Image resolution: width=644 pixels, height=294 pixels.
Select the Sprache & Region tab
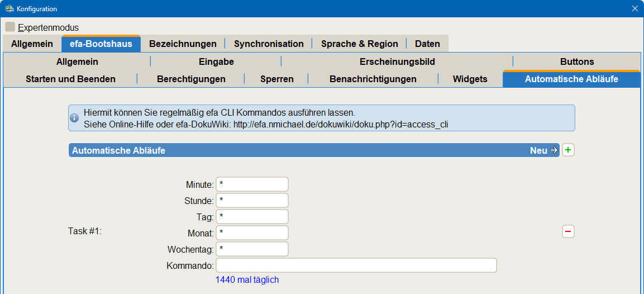pos(359,44)
